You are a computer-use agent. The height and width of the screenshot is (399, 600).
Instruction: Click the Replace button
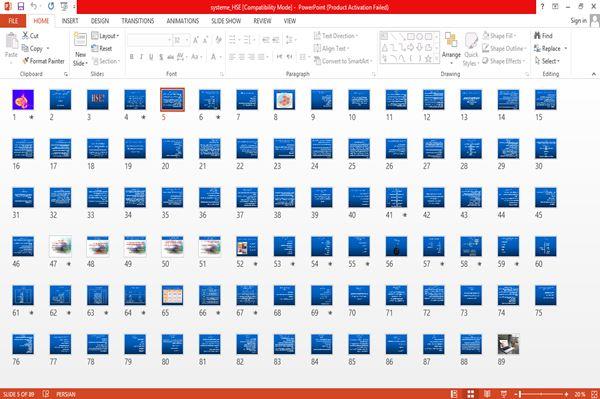[x=547, y=49]
